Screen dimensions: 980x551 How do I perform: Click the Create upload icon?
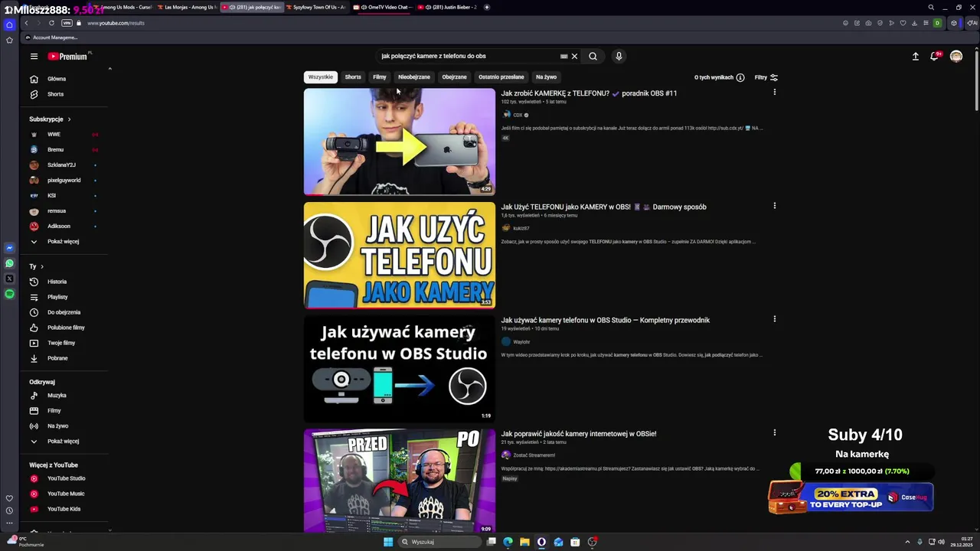tap(915, 56)
